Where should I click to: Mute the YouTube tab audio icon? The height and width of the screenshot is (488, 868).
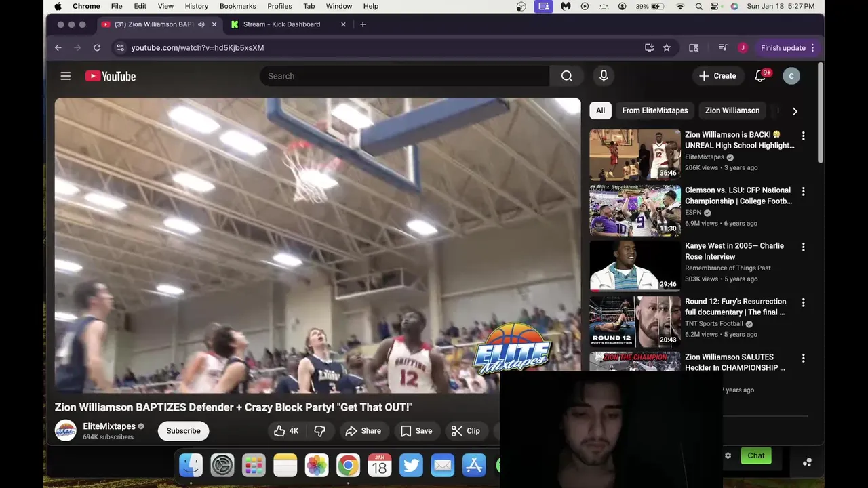(201, 24)
